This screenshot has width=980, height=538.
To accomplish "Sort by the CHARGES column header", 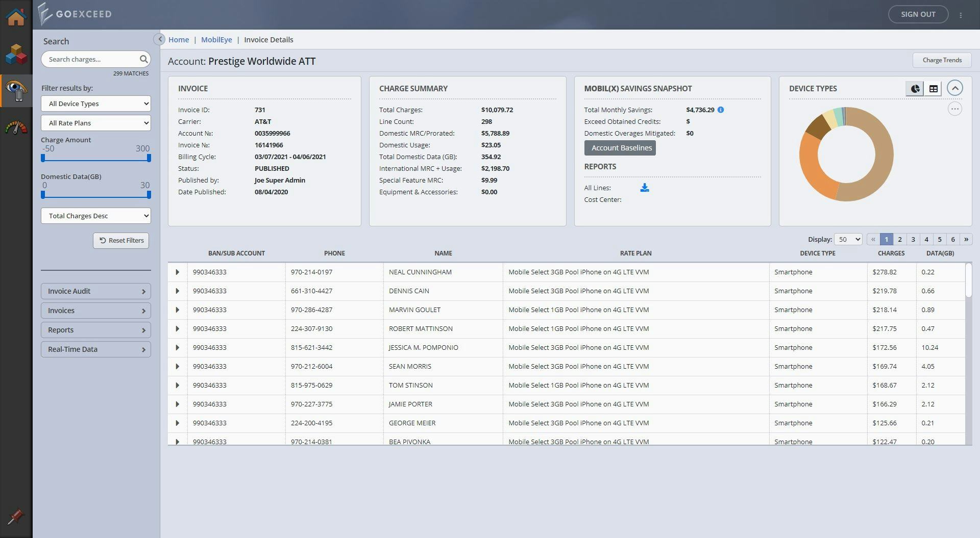I will click(x=891, y=253).
